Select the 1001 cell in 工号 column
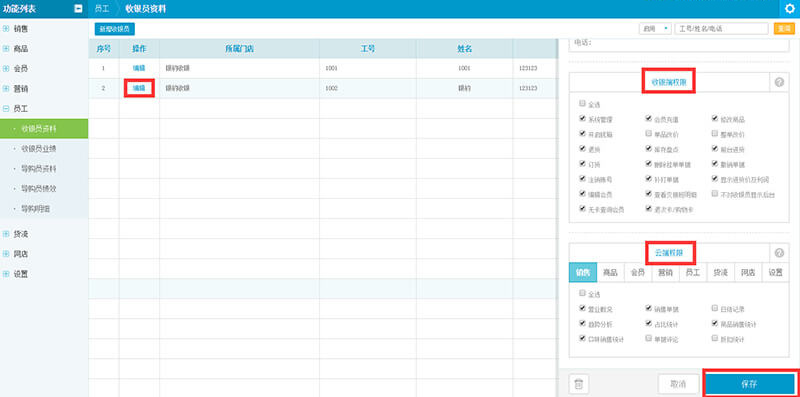Image resolution: width=800 pixels, height=397 pixels. [x=368, y=68]
